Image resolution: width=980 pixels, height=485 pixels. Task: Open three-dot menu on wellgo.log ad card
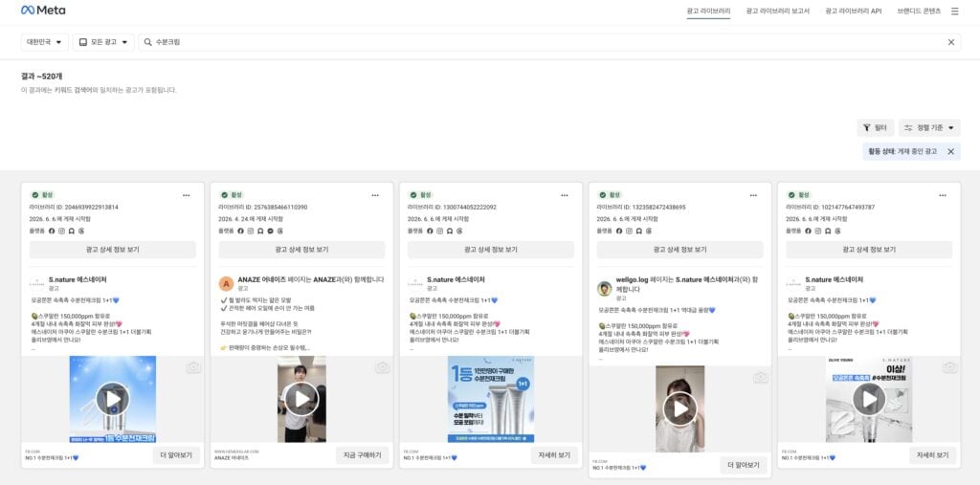click(754, 195)
